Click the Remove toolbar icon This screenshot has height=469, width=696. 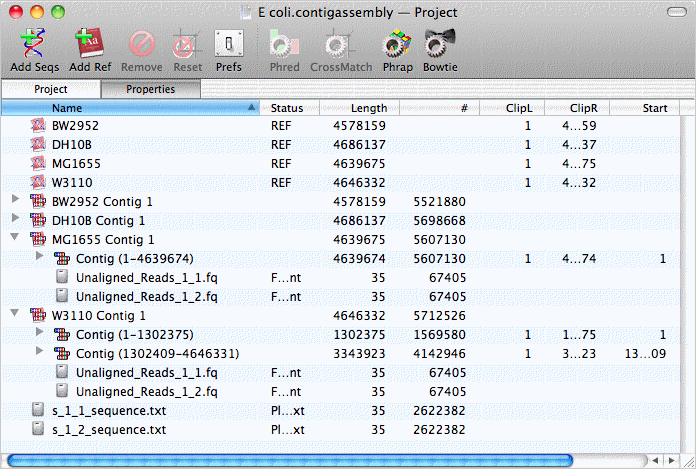(x=142, y=44)
